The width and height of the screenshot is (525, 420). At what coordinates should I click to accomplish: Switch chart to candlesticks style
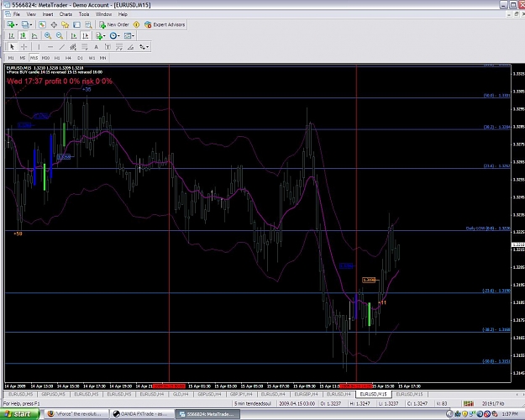point(24,35)
